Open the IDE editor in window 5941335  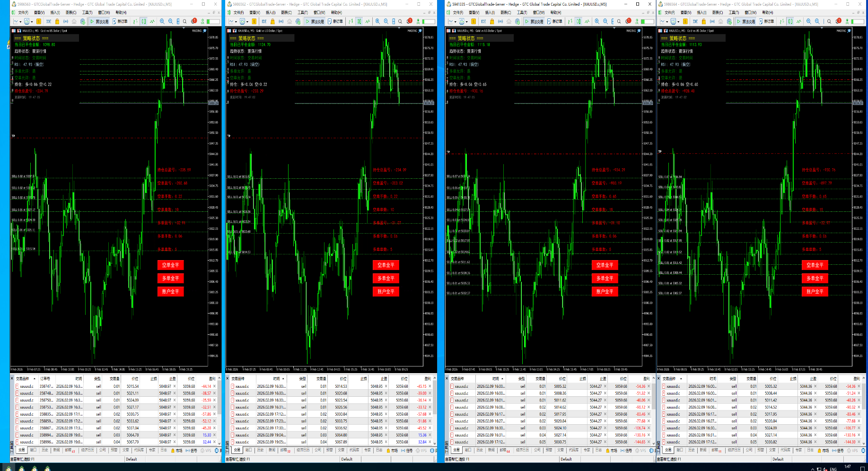483,21
